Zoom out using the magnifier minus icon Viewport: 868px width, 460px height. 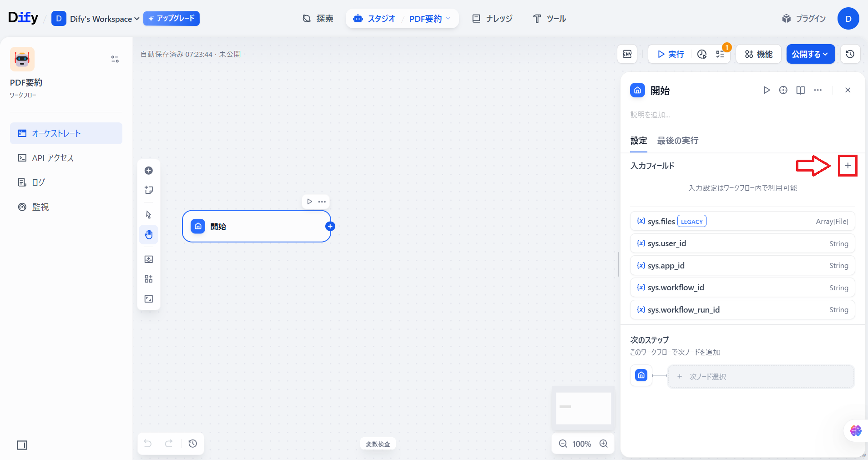(563, 444)
